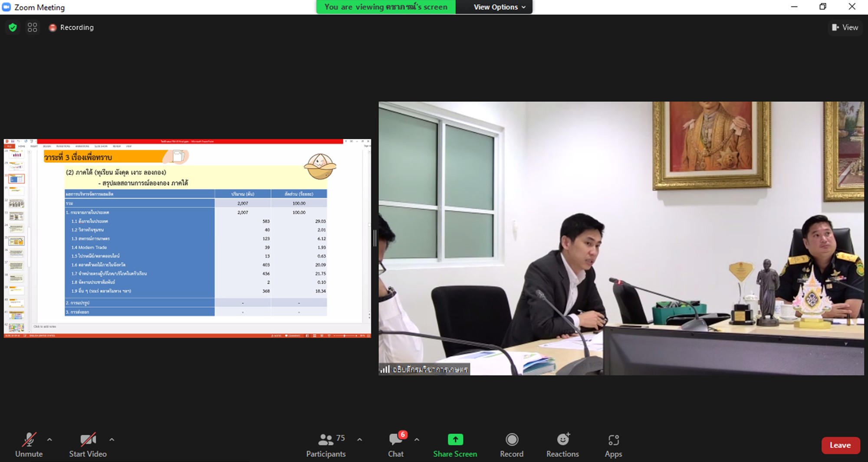Open Chat with 6 unread messages
868x462 pixels.
coord(396,445)
